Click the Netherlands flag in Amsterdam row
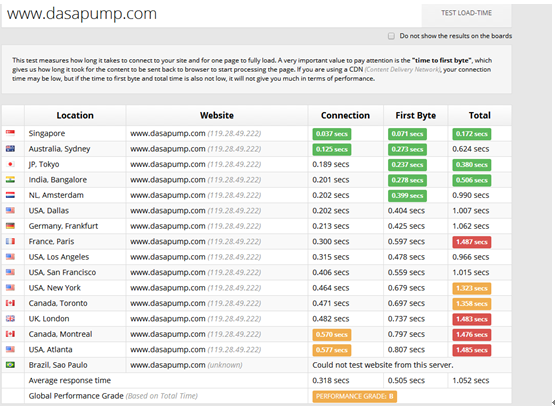The height and width of the screenshot is (407, 555). pos(11,195)
